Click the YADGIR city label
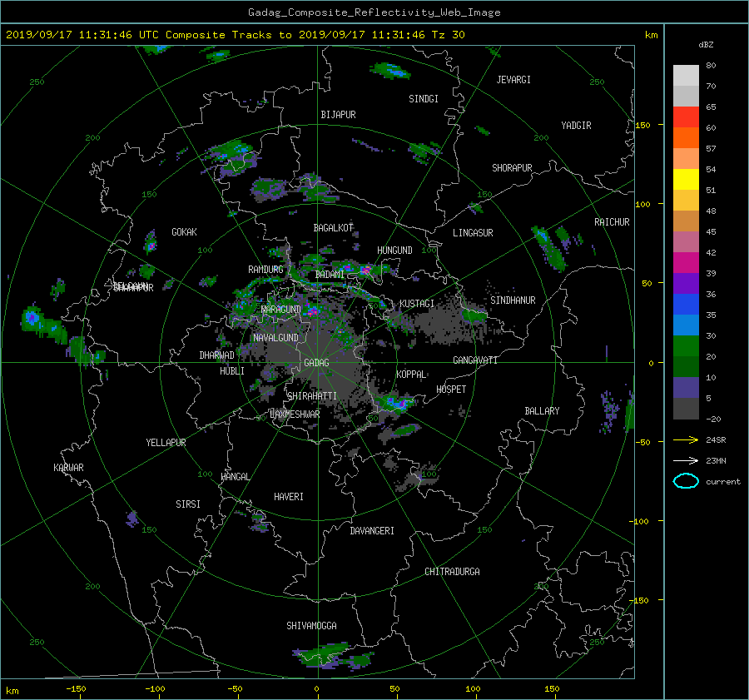The height and width of the screenshot is (700, 749). point(576,126)
